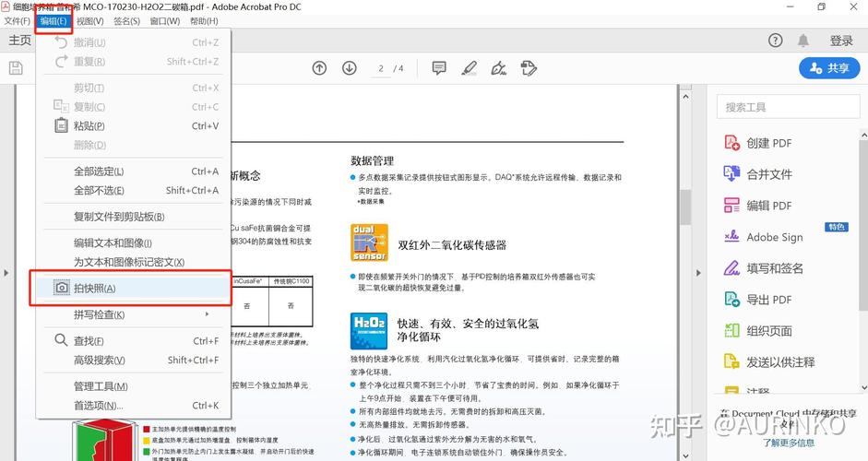Choose 粘贴(P) from the edit menu
This screenshot has width=868, height=461.
[134, 126]
